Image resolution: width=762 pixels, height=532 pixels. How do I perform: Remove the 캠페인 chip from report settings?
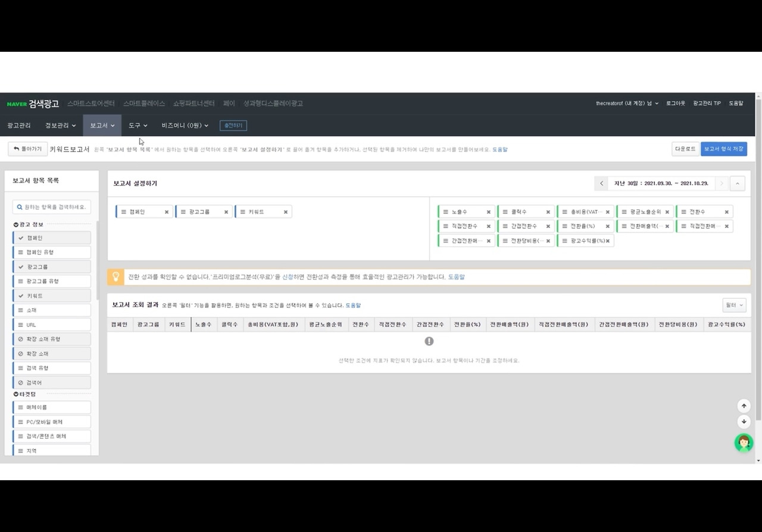pos(167,212)
